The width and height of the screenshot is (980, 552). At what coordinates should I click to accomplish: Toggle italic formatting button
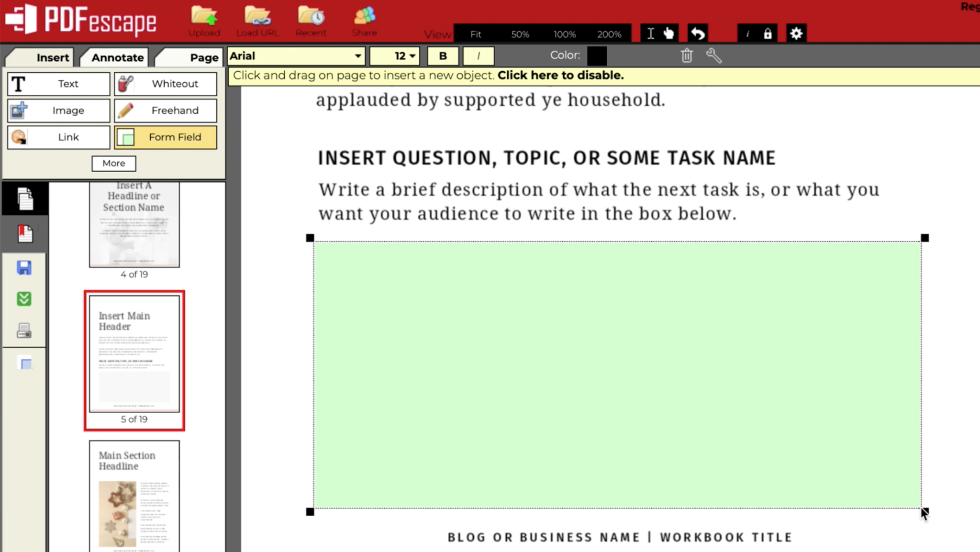click(478, 56)
